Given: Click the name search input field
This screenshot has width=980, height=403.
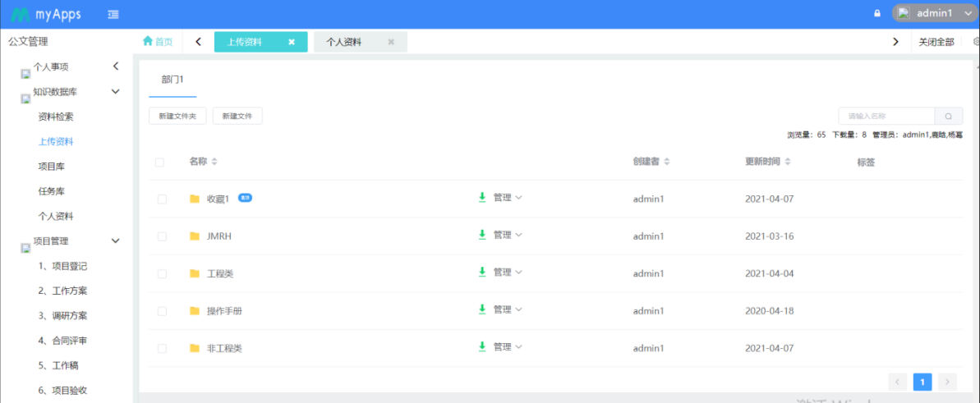Looking at the screenshot, I should [x=886, y=117].
